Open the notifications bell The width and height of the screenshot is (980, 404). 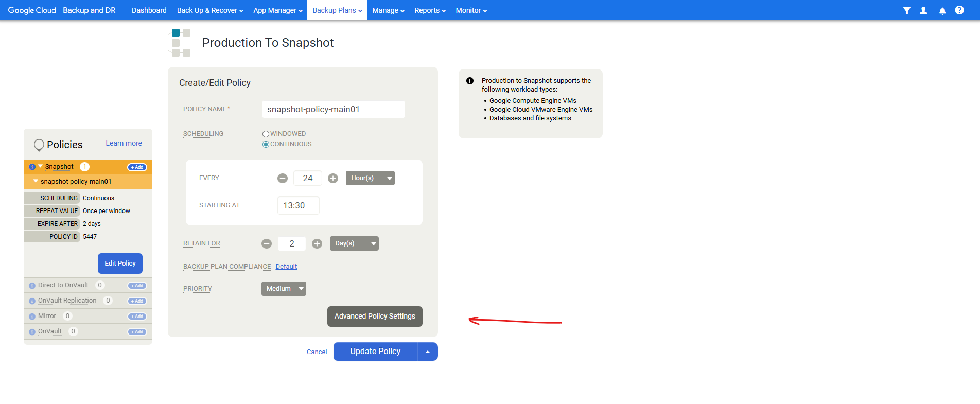pos(942,11)
